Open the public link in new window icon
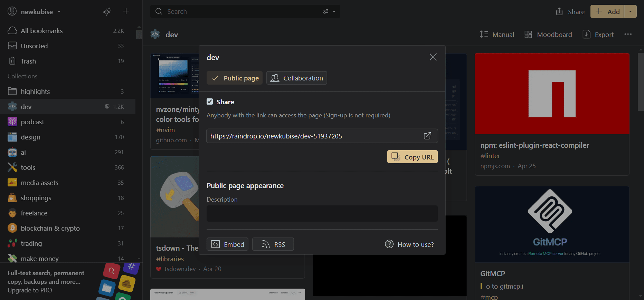This screenshot has width=644, height=300. 427,136
